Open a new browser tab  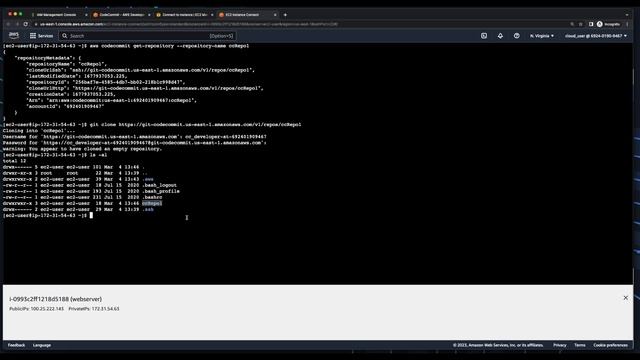click(285, 15)
